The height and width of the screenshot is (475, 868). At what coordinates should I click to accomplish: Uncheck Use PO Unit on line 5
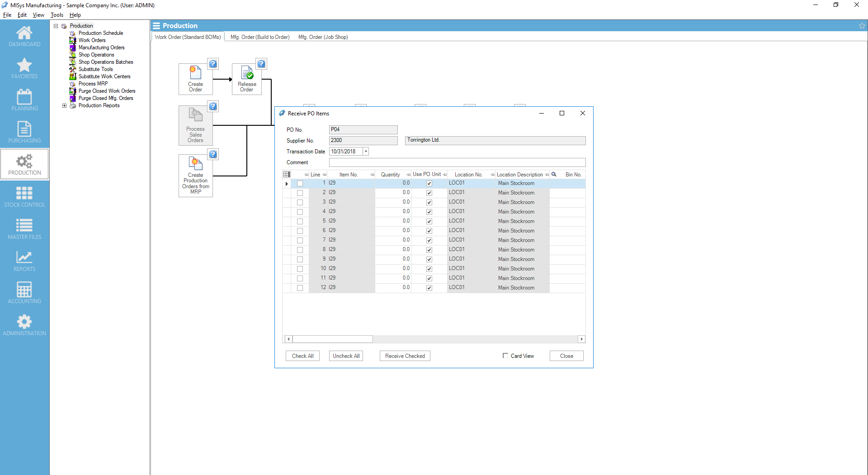click(429, 222)
